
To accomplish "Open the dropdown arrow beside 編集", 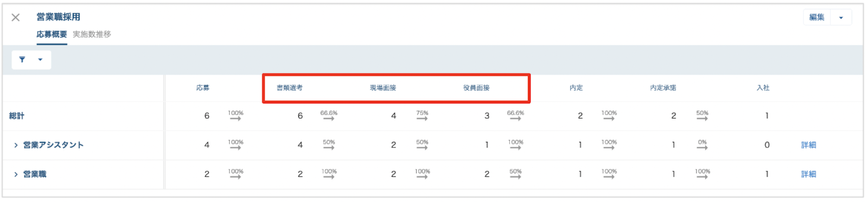I will 841,17.
